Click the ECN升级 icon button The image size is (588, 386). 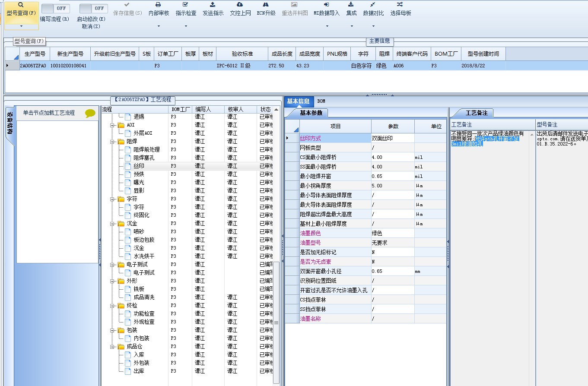pos(266,4)
